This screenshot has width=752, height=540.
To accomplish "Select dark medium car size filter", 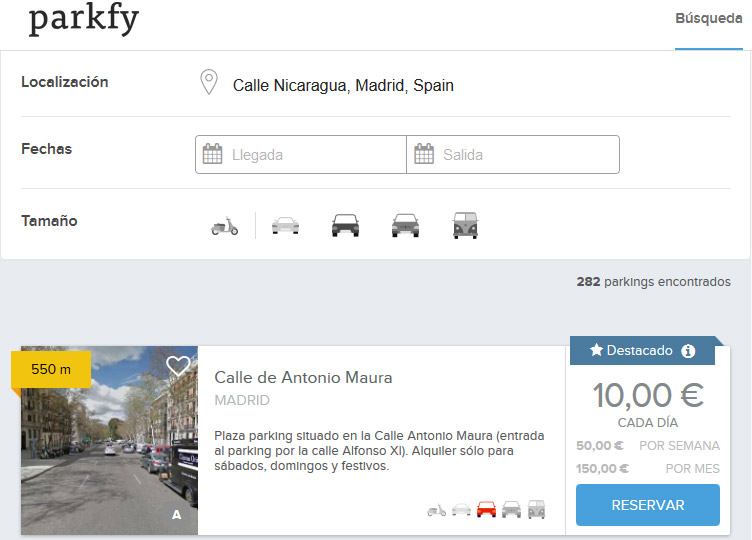I will pyautogui.click(x=345, y=225).
